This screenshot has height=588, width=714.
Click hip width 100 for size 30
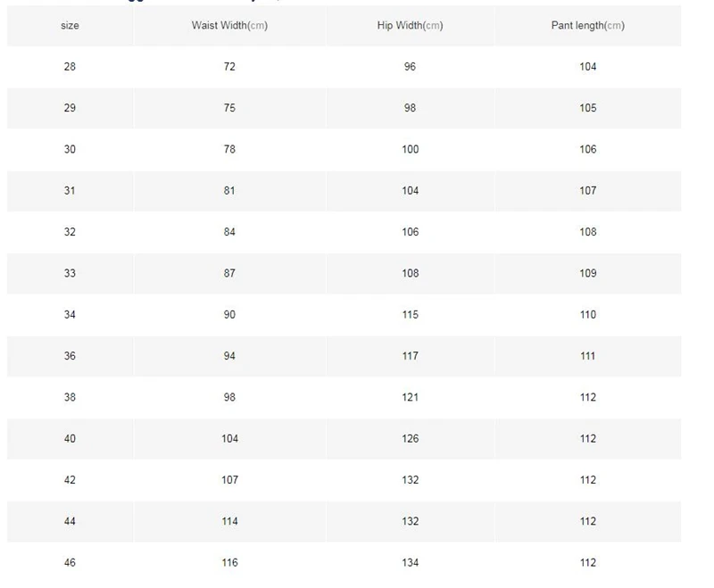click(x=411, y=150)
